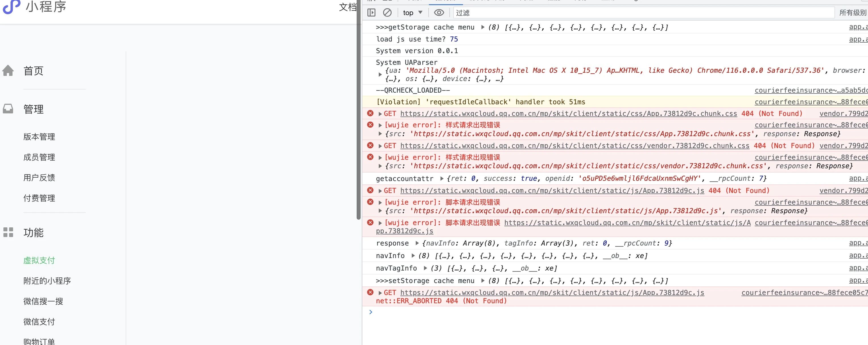Select 虚拟支付 menu item

(39, 260)
